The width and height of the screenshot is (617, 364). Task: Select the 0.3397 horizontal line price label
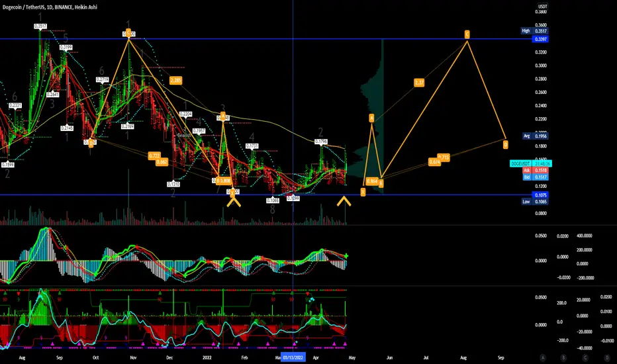point(540,39)
